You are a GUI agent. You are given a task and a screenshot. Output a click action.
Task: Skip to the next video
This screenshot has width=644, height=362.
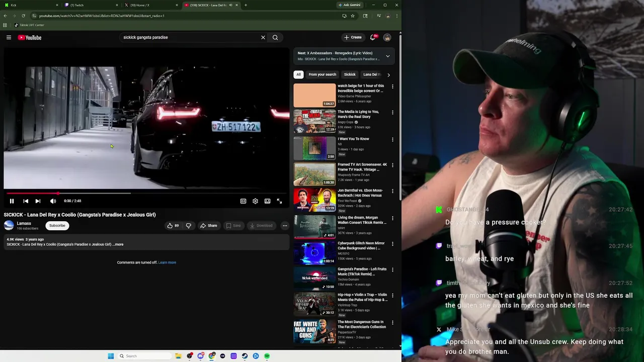point(38,201)
